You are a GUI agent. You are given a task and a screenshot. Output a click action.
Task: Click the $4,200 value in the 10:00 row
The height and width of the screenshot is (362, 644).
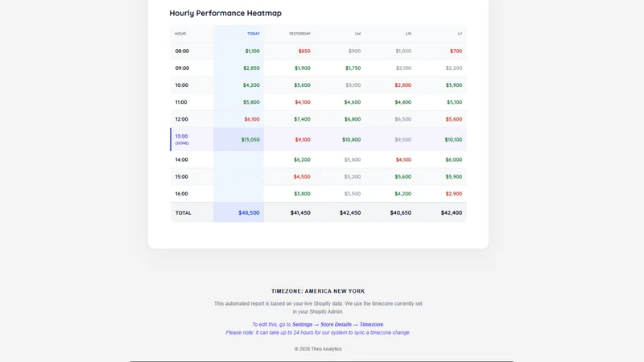251,85
